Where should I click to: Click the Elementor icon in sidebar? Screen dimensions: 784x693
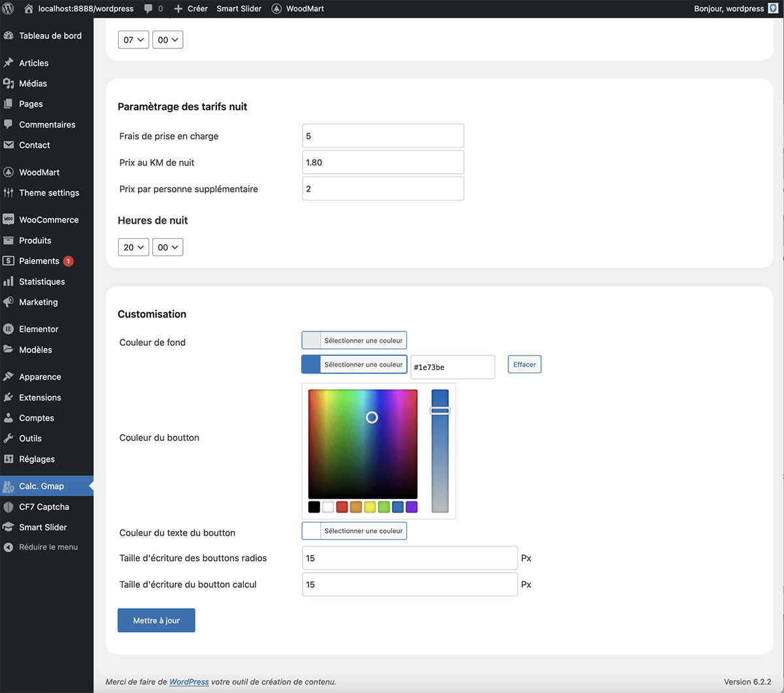tap(8, 330)
